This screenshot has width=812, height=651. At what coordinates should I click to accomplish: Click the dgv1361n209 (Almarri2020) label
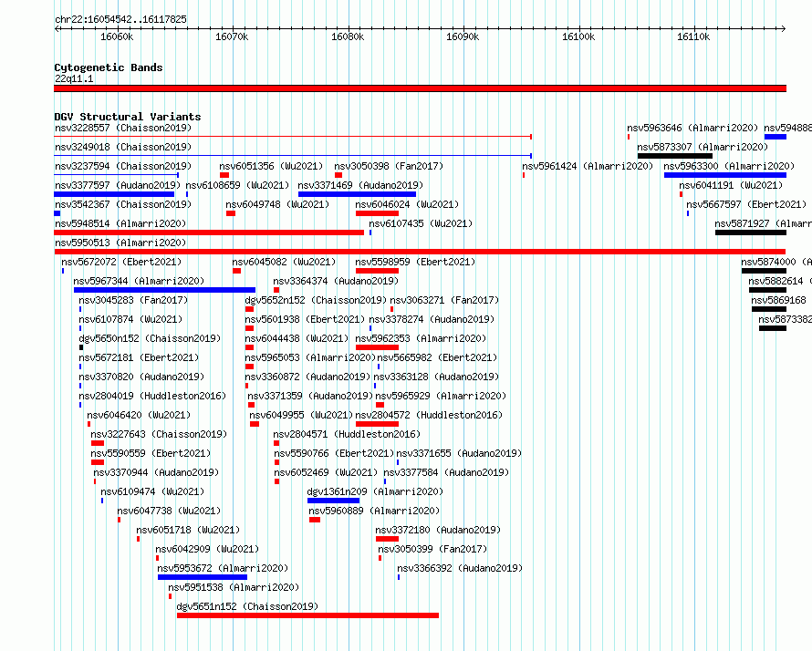click(x=376, y=491)
